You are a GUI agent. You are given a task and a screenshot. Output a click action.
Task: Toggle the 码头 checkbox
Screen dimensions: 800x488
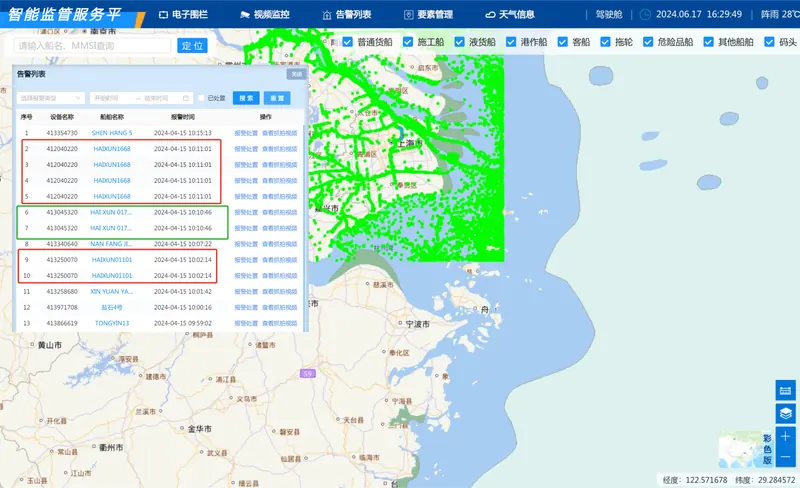pyautogui.click(x=769, y=42)
